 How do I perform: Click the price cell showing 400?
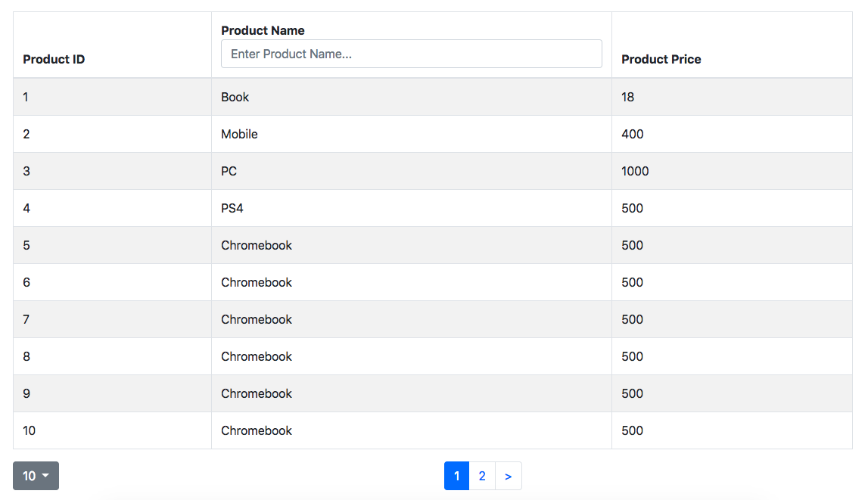click(632, 134)
